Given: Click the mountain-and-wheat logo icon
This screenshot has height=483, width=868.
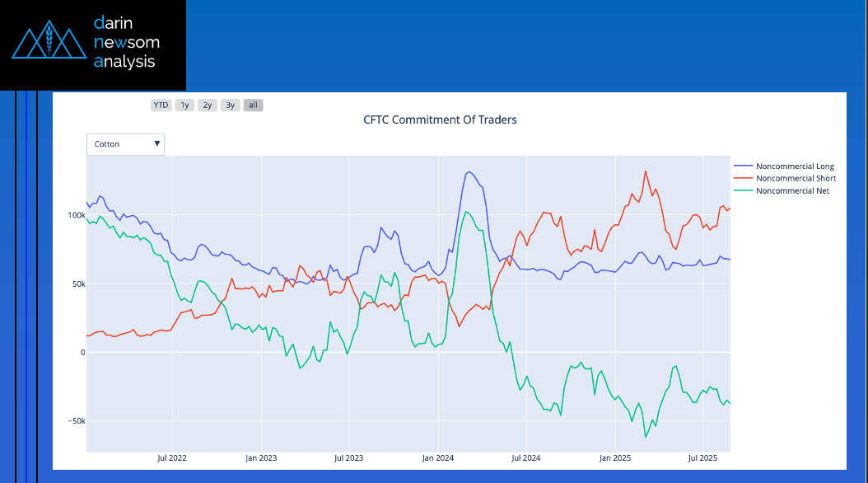Looking at the screenshot, I should [49, 41].
